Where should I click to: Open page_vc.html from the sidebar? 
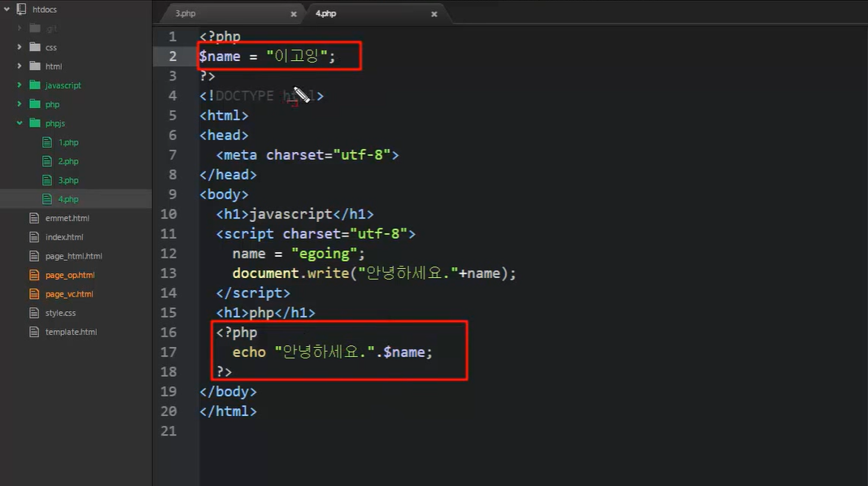point(69,293)
